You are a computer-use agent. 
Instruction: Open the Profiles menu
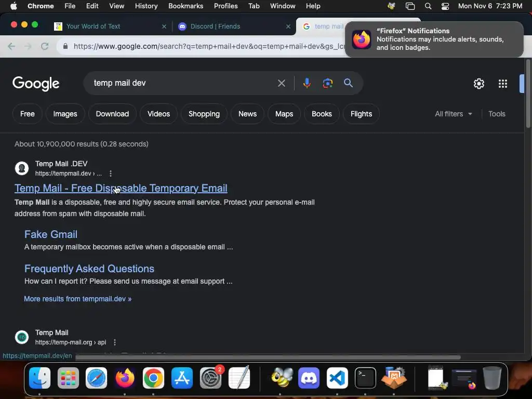[225, 6]
